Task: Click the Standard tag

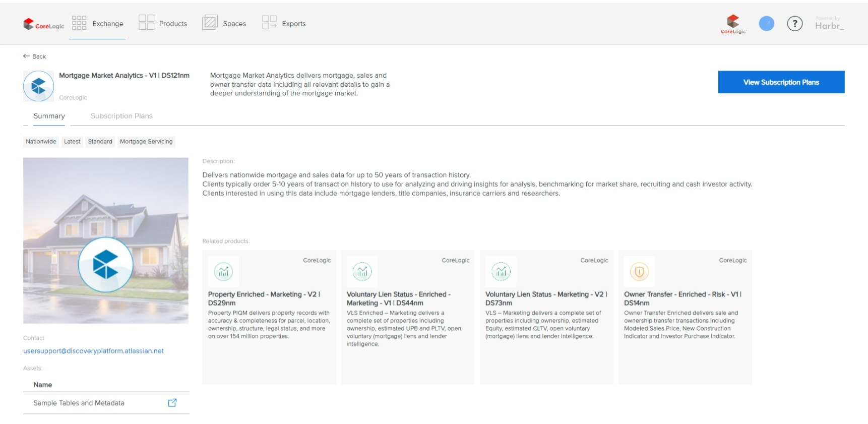Action: pos(100,142)
